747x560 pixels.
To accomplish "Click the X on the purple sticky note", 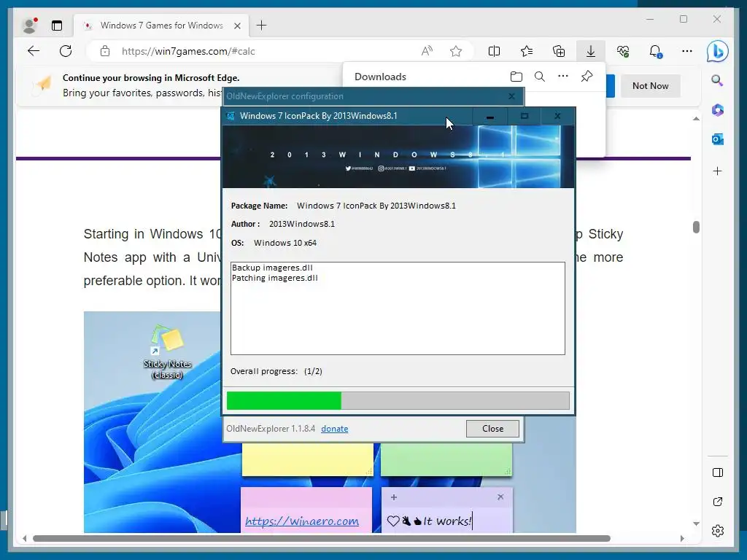I will click(x=500, y=497).
